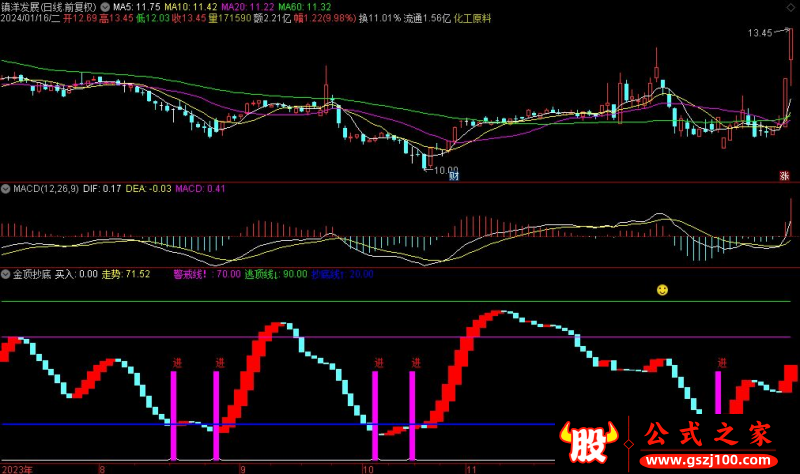Select the green MA60: 11.32 legend label
Image resolution: width=800 pixels, height=474 pixels.
(x=305, y=7)
